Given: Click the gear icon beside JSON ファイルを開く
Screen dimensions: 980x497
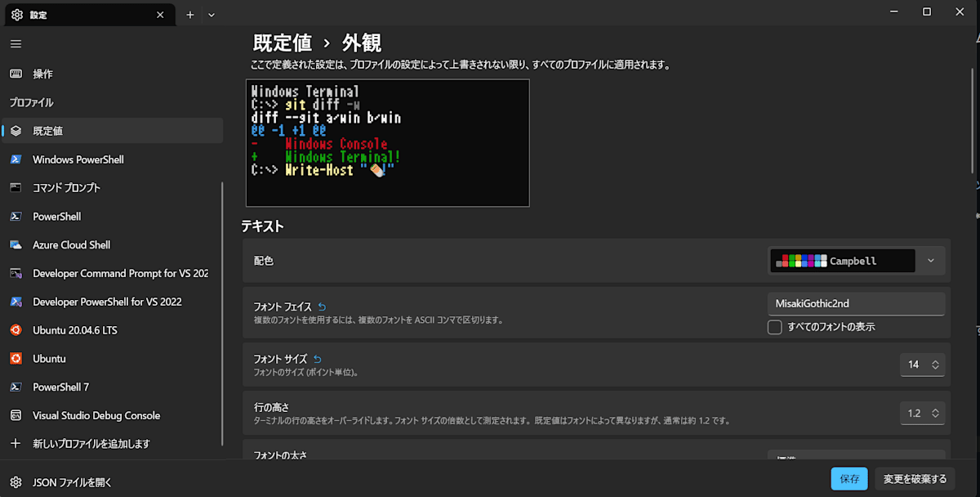Looking at the screenshot, I should coord(16,481).
